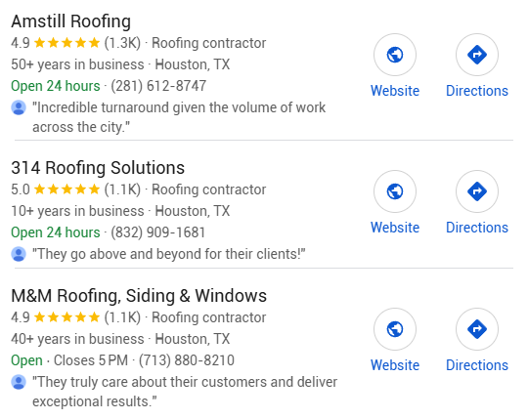Image resolution: width=528 pixels, height=420 pixels.
Task: Select reviewer avatar beside M&M Roofing review
Action: pos(19,382)
